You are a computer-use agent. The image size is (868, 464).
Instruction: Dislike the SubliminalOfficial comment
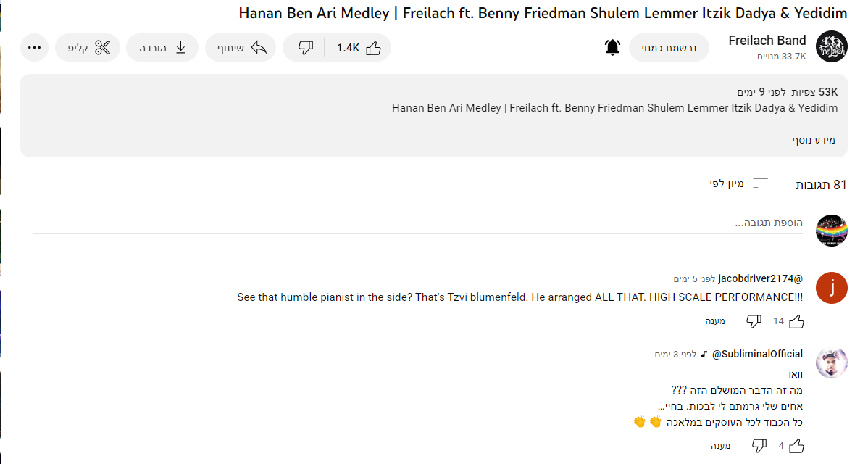click(759, 445)
